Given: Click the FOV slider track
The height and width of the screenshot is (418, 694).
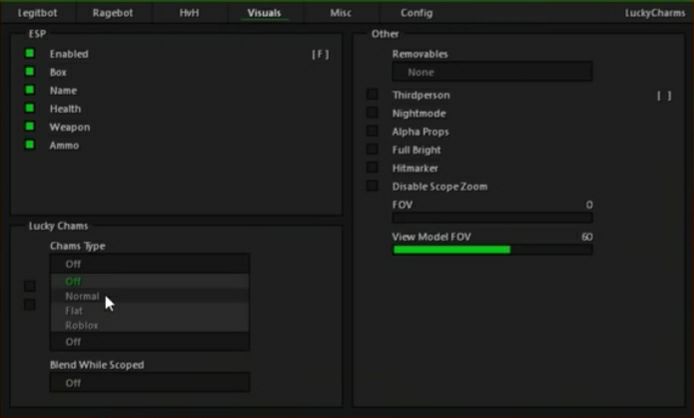Looking at the screenshot, I should (x=492, y=218).
